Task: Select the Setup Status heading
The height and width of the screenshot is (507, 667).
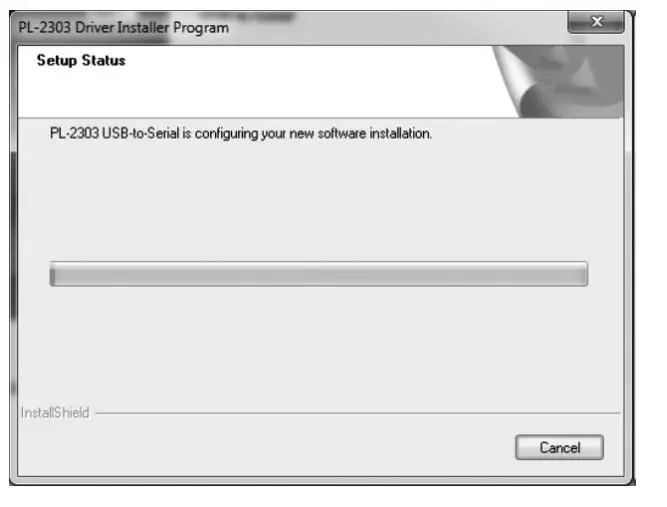Action: click(x=81, y=60)
